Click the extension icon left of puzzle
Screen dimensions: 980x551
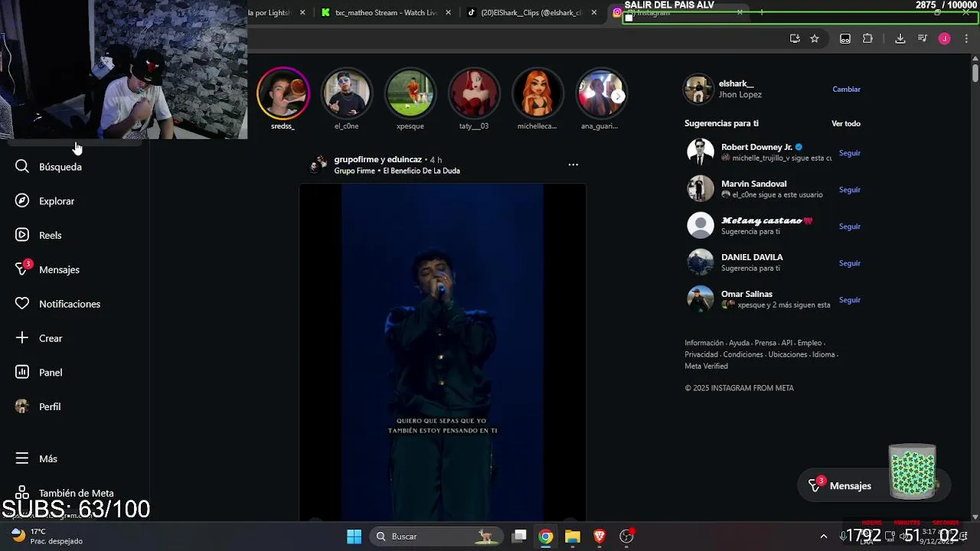click(x=845, y=38)
